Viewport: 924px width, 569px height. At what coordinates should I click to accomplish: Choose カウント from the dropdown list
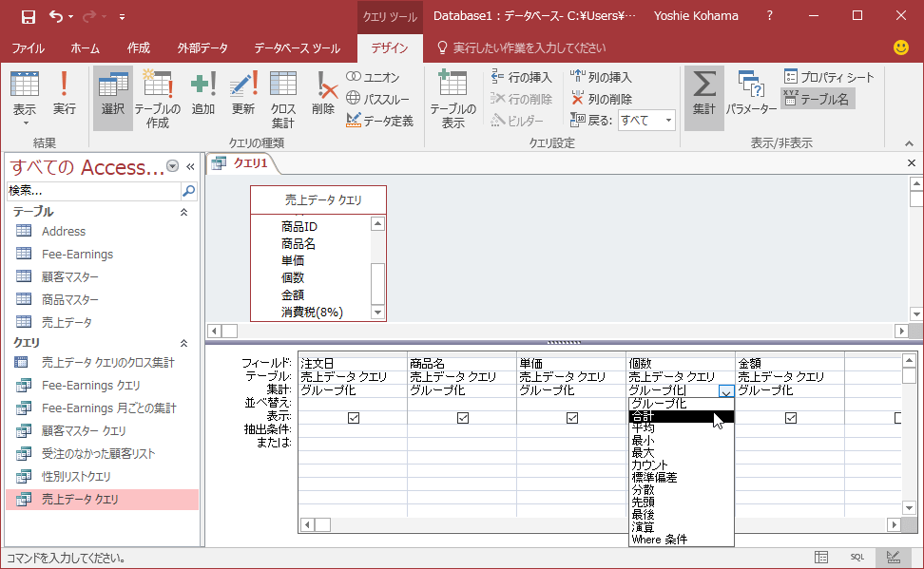point(682,465)
